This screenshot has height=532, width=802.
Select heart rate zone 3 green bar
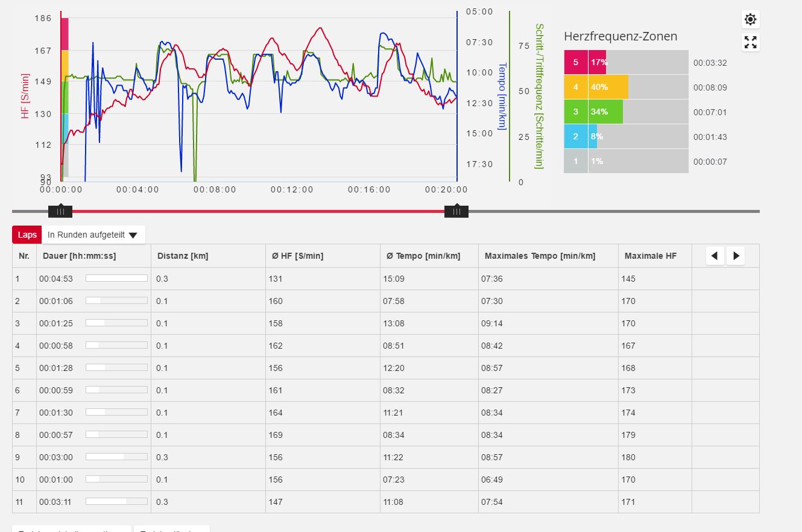point(605,112)
